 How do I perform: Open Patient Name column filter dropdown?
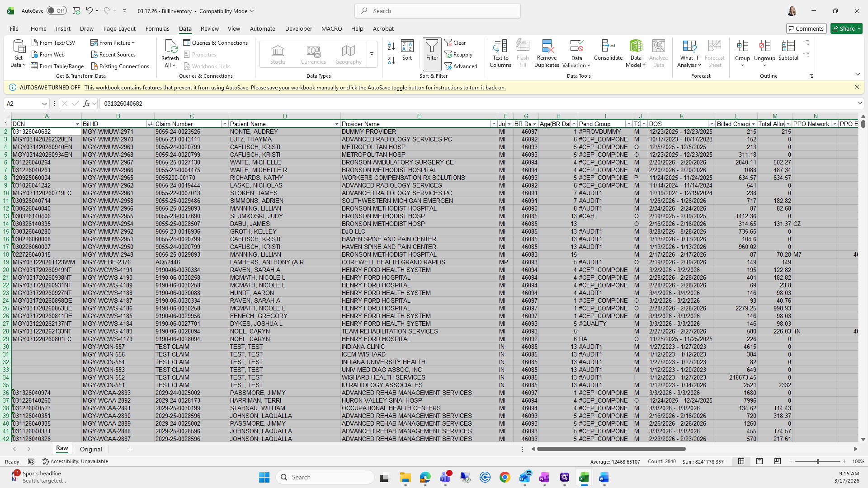[x=336, y=124]
